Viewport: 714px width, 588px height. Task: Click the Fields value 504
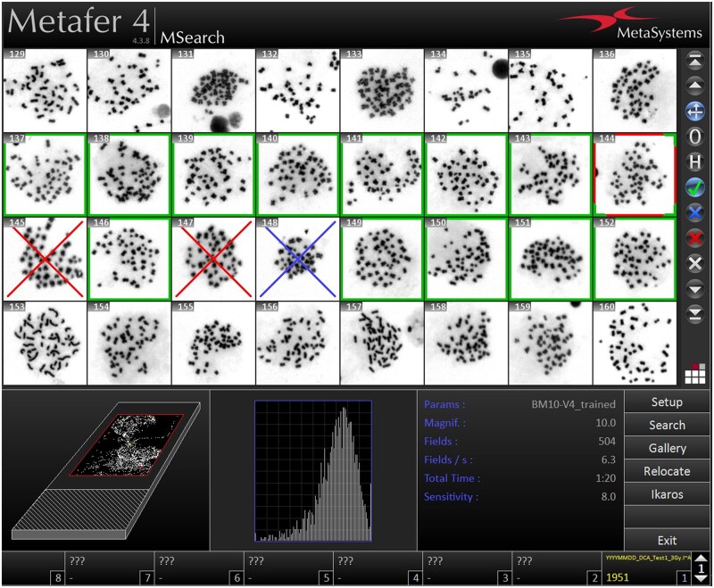(x=607, y=441)
